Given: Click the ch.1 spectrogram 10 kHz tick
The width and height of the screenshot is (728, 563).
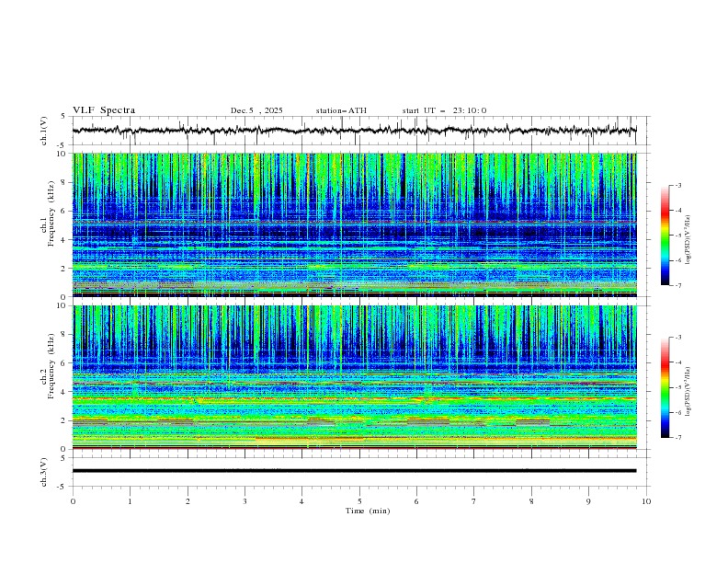Looking at the screenshot, I should click(65, 154).
